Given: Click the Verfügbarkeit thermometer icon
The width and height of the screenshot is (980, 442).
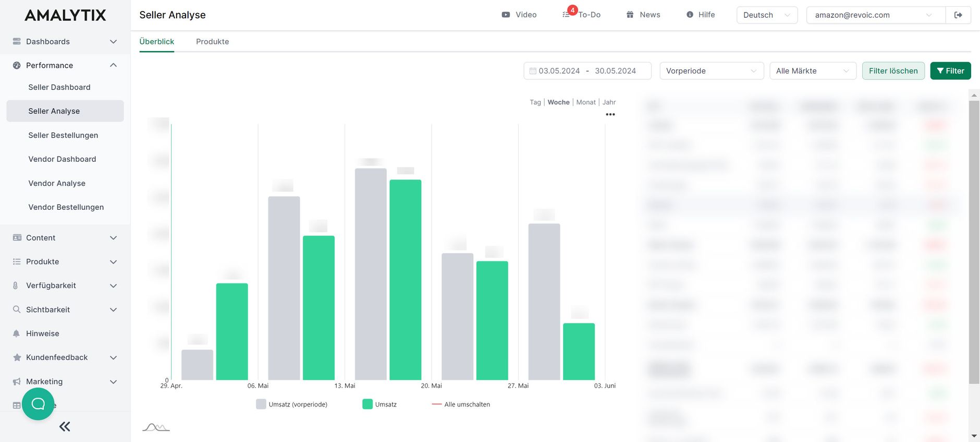Looking at the screenshot, I should (x=16, y=285).
